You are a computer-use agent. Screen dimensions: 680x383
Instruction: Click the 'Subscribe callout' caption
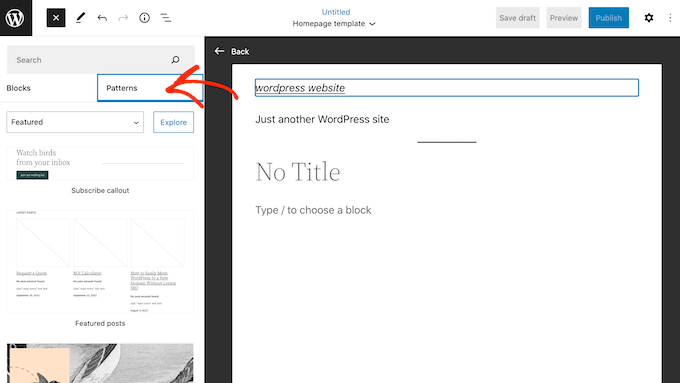click(100, 190)
